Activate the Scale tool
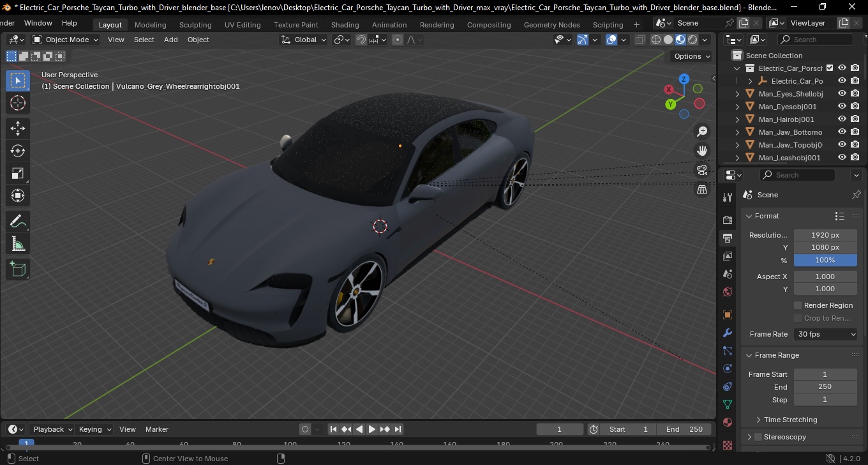The height and width of the screenshot is (465, 868). click(18, 173)
